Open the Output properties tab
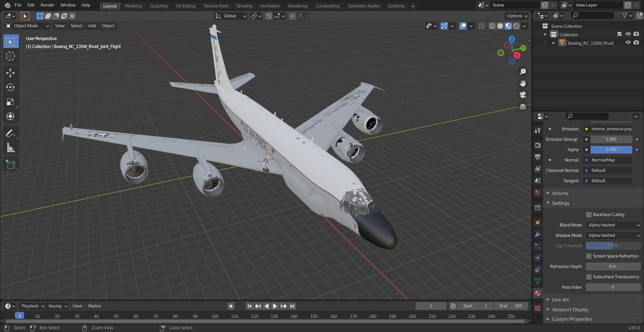 (x=537, y=157)
